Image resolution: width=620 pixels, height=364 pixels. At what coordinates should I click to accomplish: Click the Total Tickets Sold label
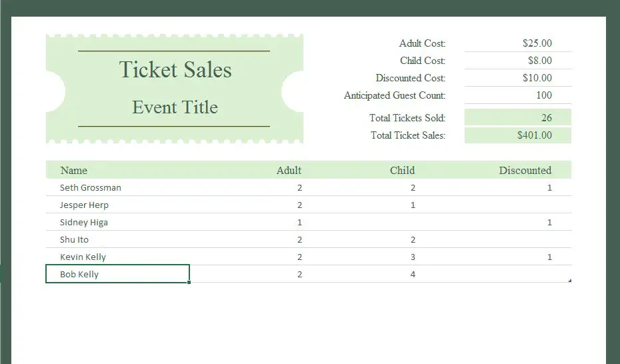click(x=407, y=118)
